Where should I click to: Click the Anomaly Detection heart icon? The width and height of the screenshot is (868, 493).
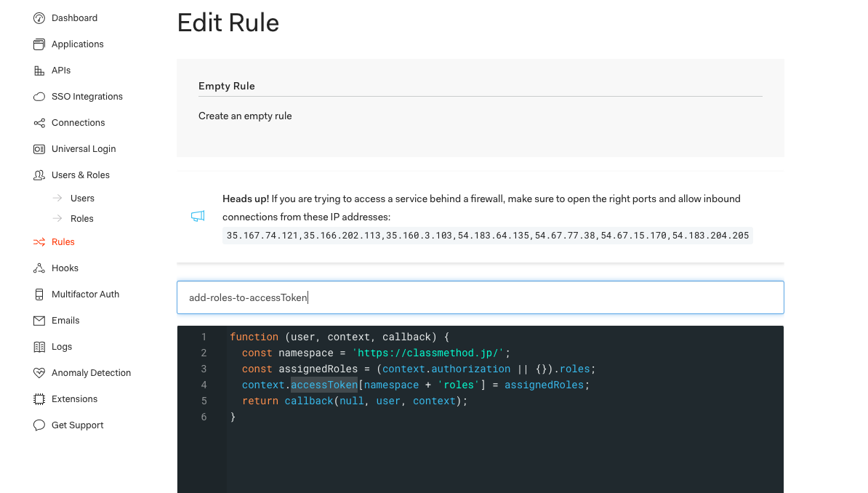click(39, 373)
